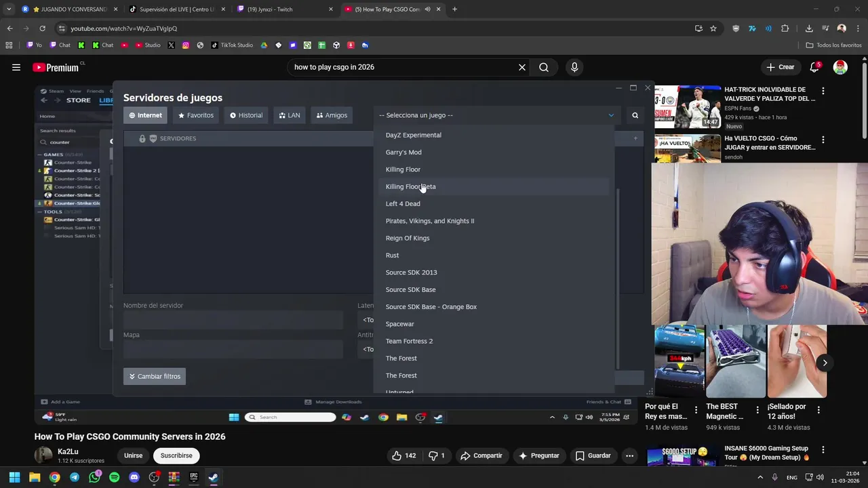Bookmark this page with the star icon
The image size is (868, 488).
pyautogui.click(x=713, y=28)
